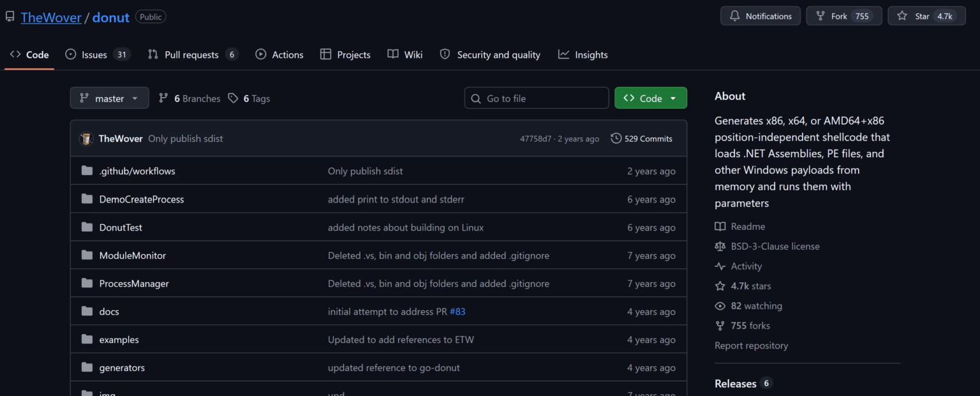The height and width of the screenshot is (396, 980).
Task: Open the Activity link
Action: coord(739,266)
